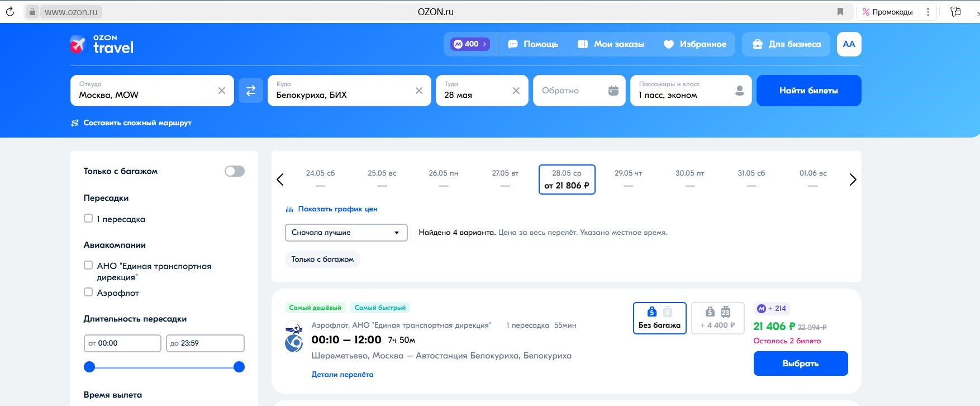The width and height of the screenshot is (980, 406).
Task: Click right handle of transfer duration slider
Action: point(239,367)
